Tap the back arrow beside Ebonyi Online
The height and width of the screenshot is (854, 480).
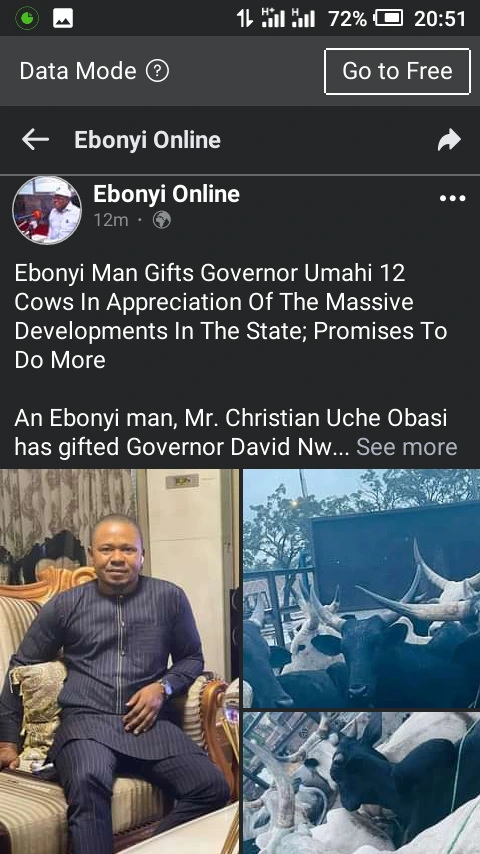[35, 140]
